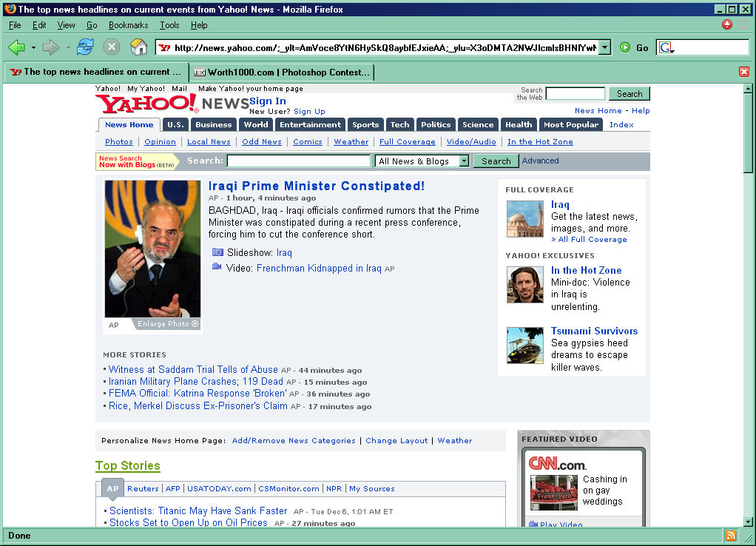Screen dimensions: 756x546
Task: Switch to the Worth1000.com Photoshop Contest tab
Action: pyautogui.click(x=282, y=73)
